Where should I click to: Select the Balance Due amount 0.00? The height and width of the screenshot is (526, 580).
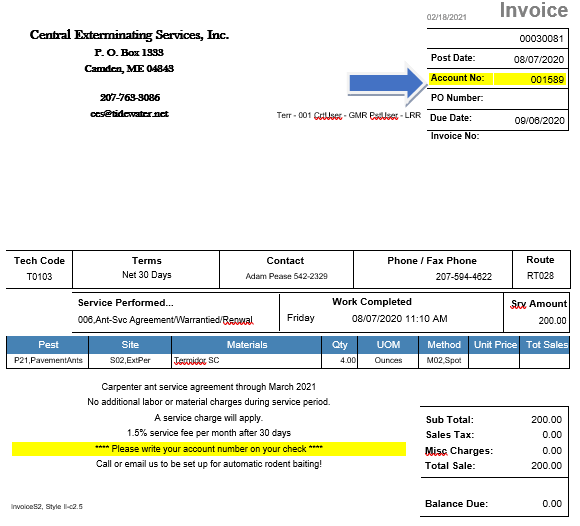(x=552, y=504)
